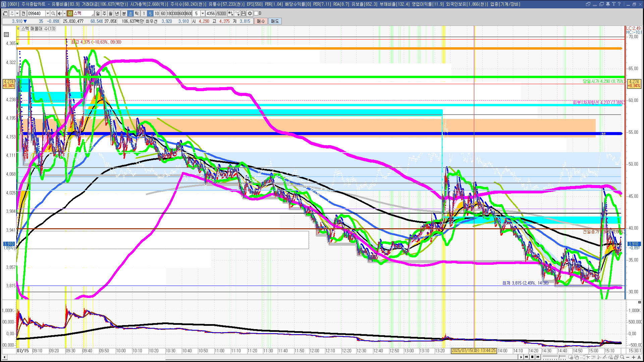The image size is (644, 362).
Task: Toggle the 초 (seconds) period button
Action: [130, 13]
